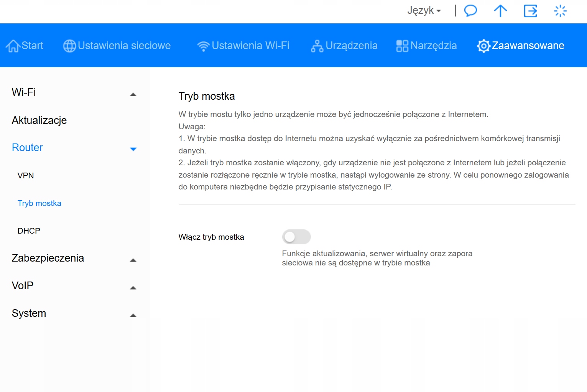The height and width of the screenshot is (392, 587).
Task: Click the Wi-Fi signal icon in navbar
Action: (203, 46)
